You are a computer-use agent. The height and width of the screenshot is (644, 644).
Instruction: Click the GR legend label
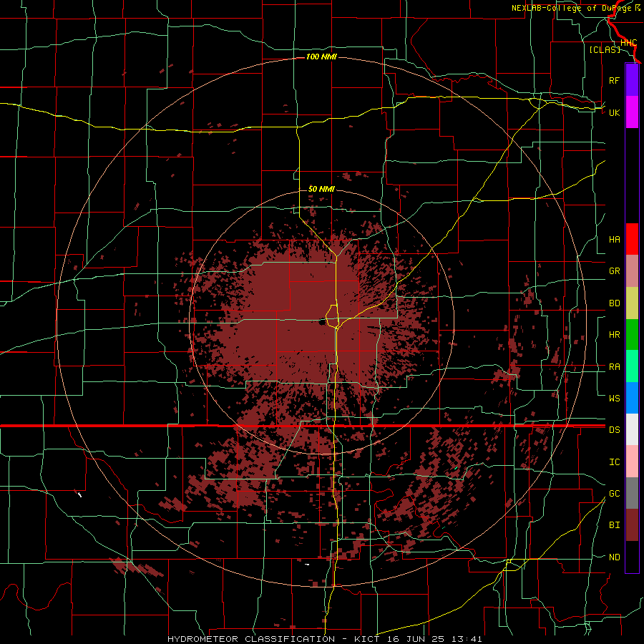click(x=614, y=271)
